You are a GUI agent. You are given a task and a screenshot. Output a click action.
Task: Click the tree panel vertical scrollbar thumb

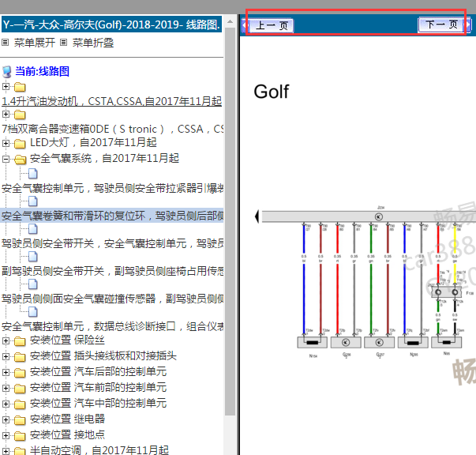pos(231,221)
